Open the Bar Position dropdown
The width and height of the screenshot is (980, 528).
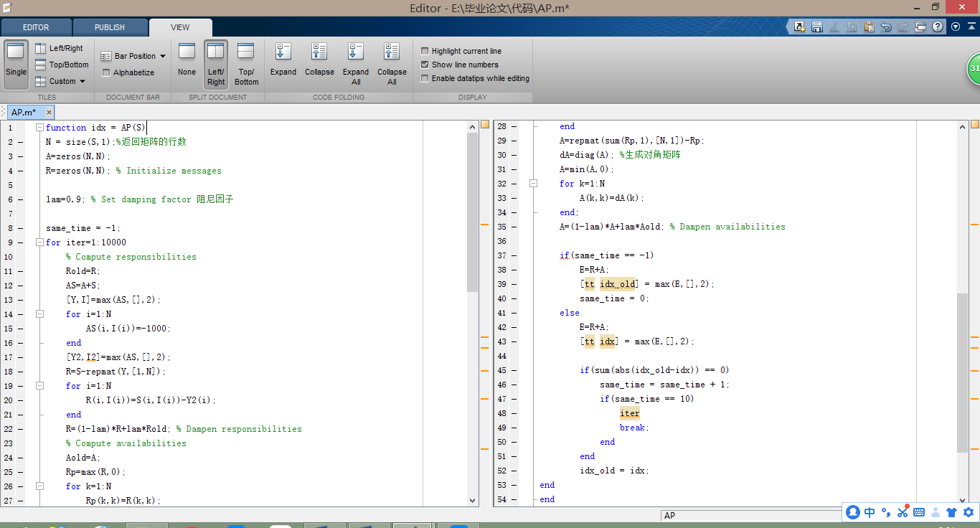[134, 56]
